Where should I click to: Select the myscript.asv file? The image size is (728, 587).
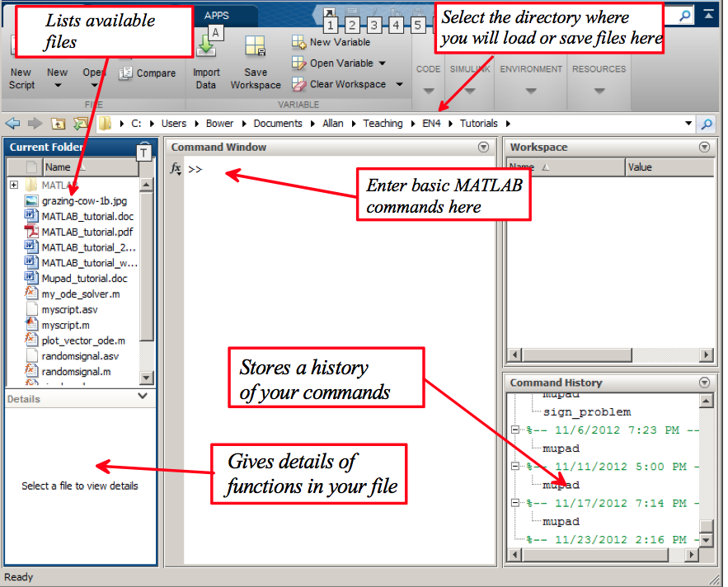[x=69, y=309]
